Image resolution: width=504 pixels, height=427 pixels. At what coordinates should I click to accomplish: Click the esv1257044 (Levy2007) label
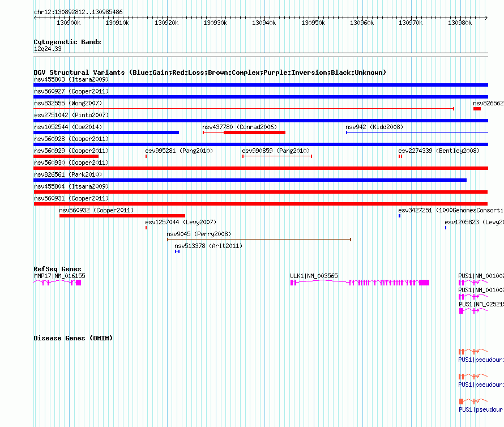[x=181, y=222]
